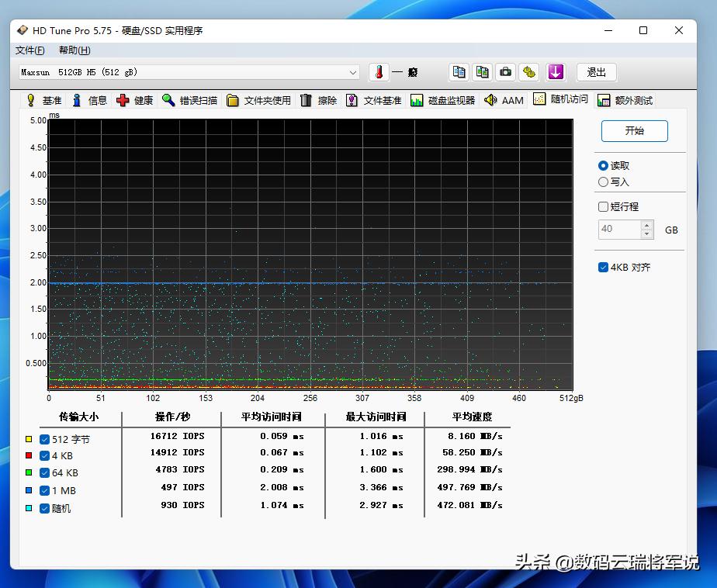Select the 写入 write radio button
717x588 pixels.
pos(603,182)
